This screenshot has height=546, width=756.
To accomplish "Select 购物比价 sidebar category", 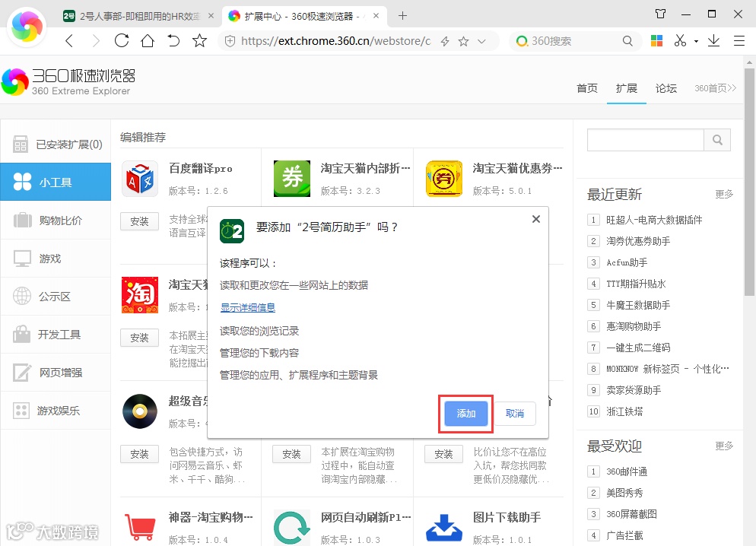I will (x=56, y=221).
